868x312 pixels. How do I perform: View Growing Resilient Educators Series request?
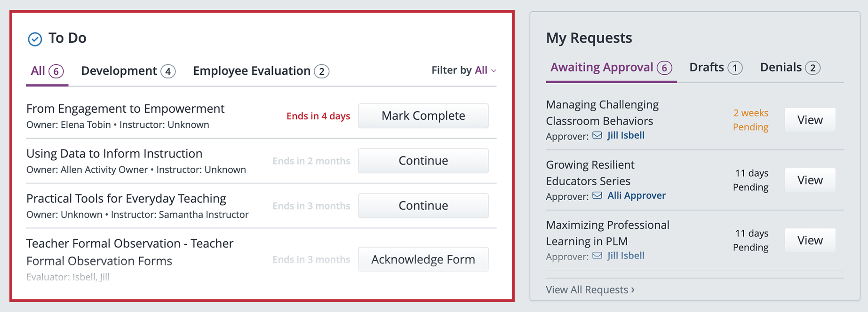coord(810,180)
